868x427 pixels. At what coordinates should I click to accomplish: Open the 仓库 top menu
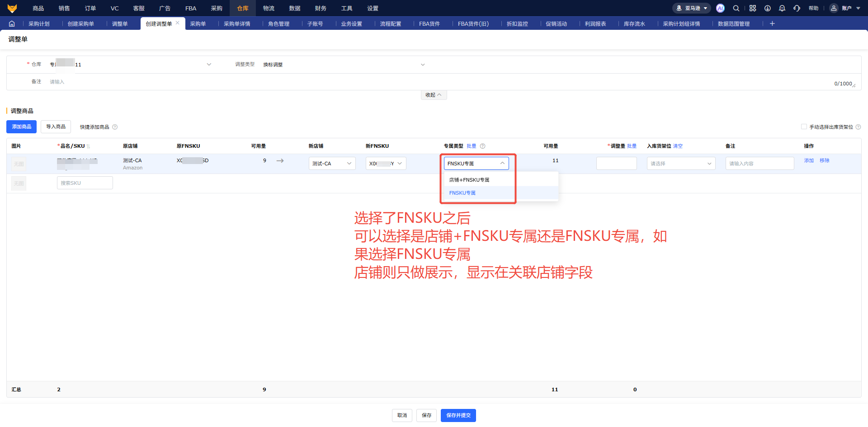coord(243,8)
